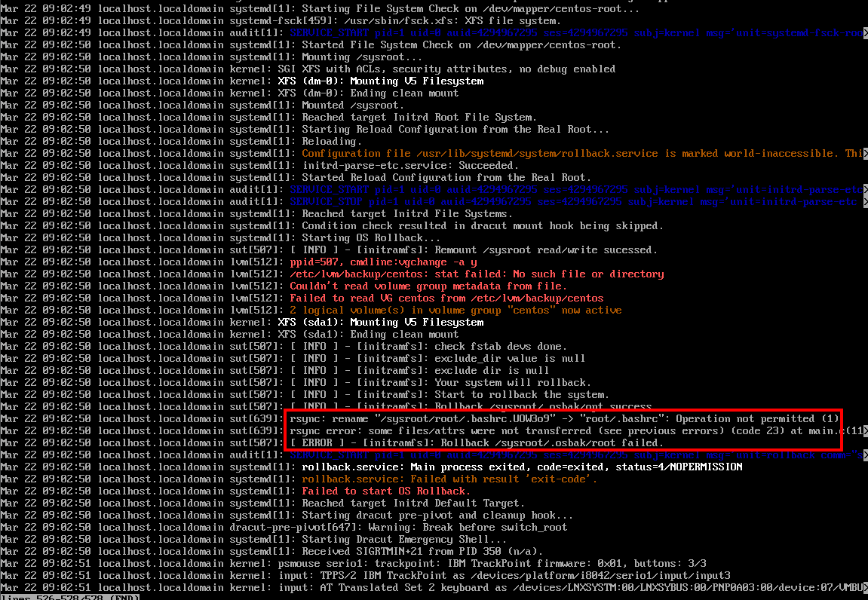Click "Couldn't read volume group metadata" error
Image resolution: width=868 pixels, height=600 pixels.
point(428,286)
